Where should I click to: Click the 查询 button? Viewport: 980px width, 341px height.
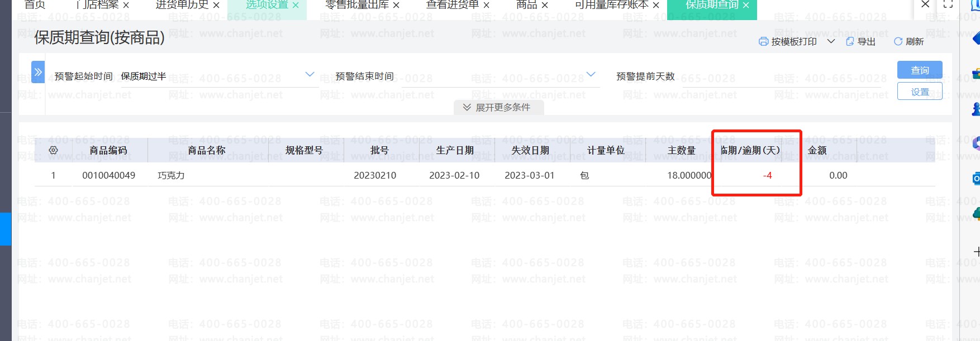(x=920, y=70)
